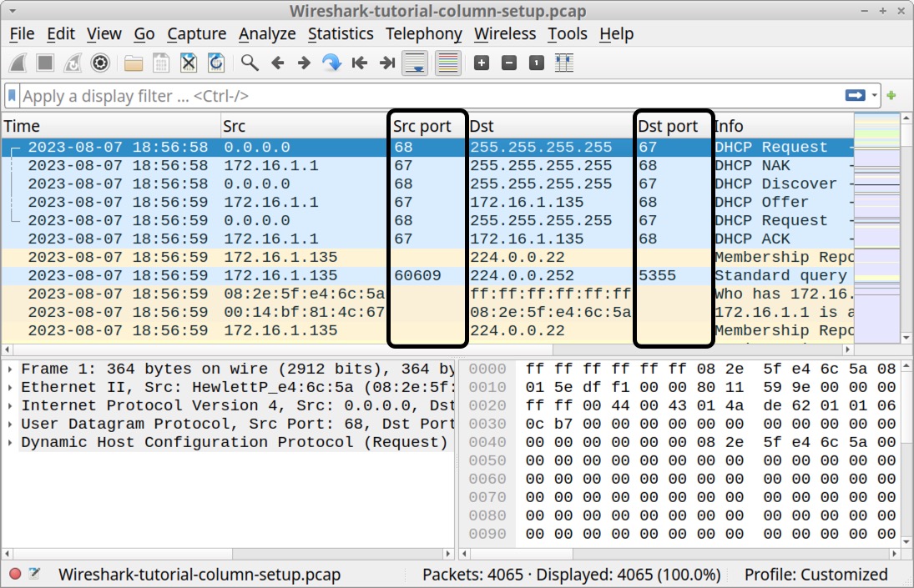Apply display filter arrow button
Screen dimensions: 914x588
855,95
